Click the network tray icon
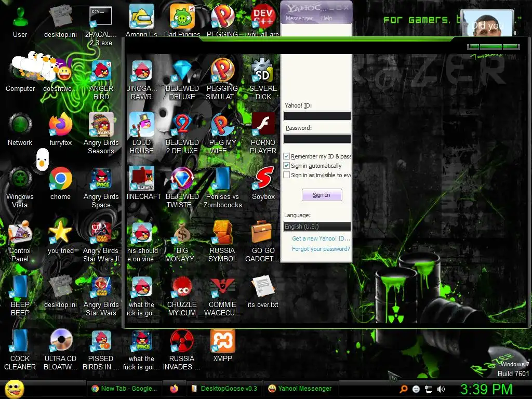This screenshot has width=532, height=399. [429, 389]
